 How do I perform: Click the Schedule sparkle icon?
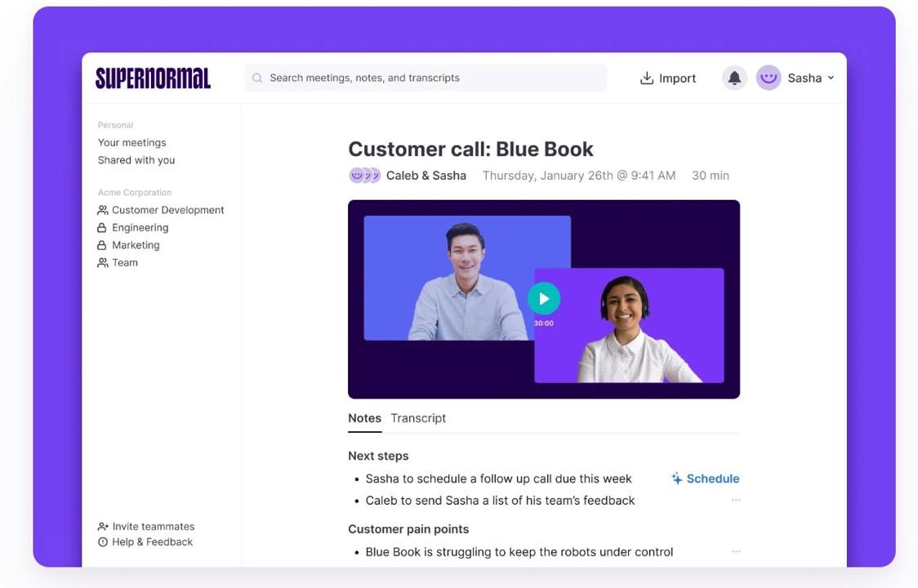[x=677, y=479]
